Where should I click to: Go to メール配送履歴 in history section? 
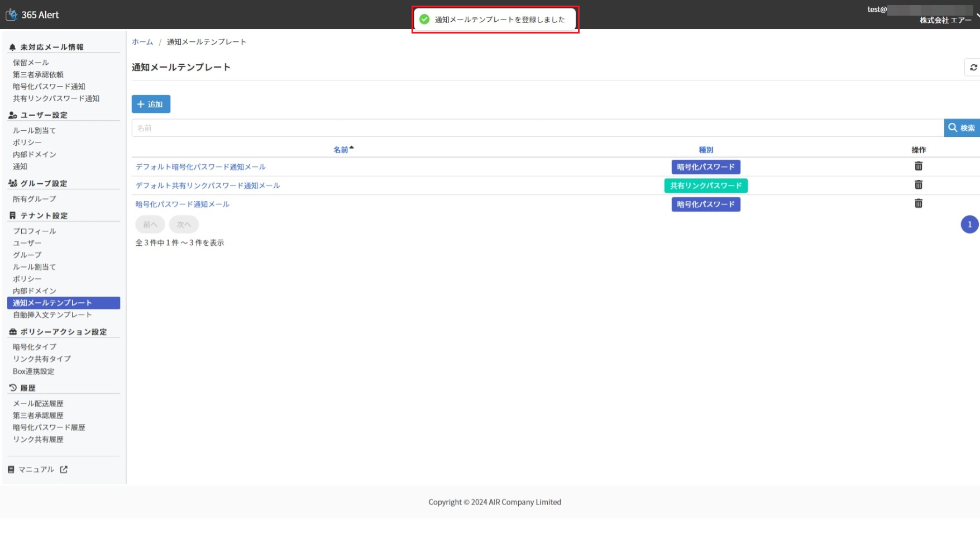pyautogui.click(x=38, y=403)
